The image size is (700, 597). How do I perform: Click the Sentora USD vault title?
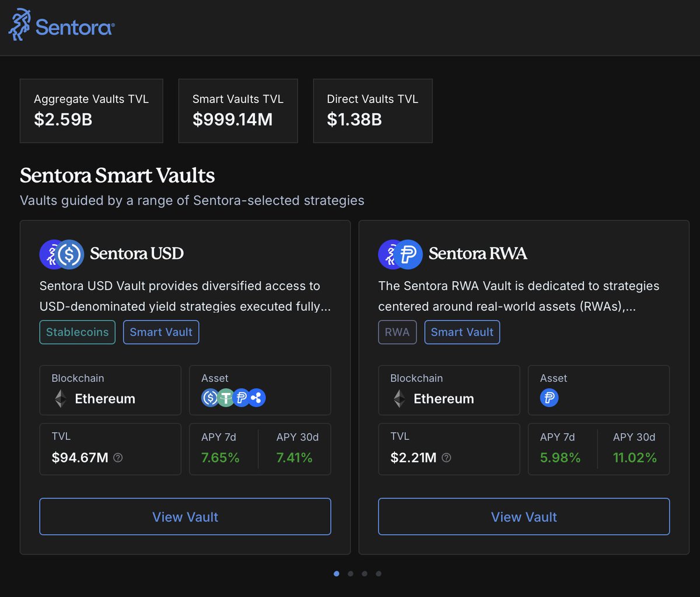136,254
